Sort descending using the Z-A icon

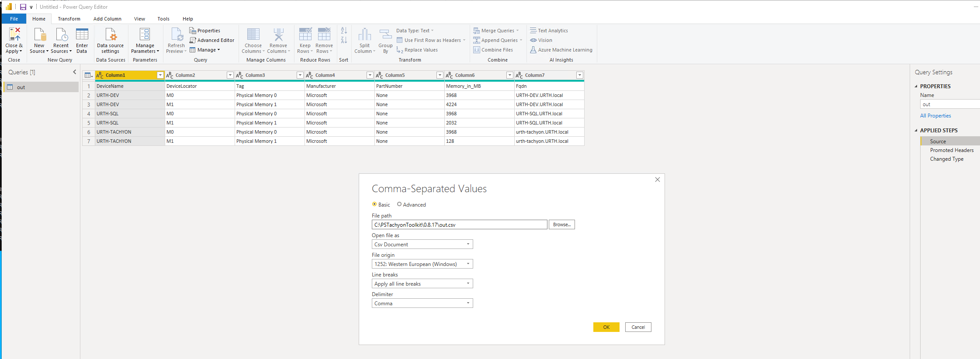pos(344,40)
